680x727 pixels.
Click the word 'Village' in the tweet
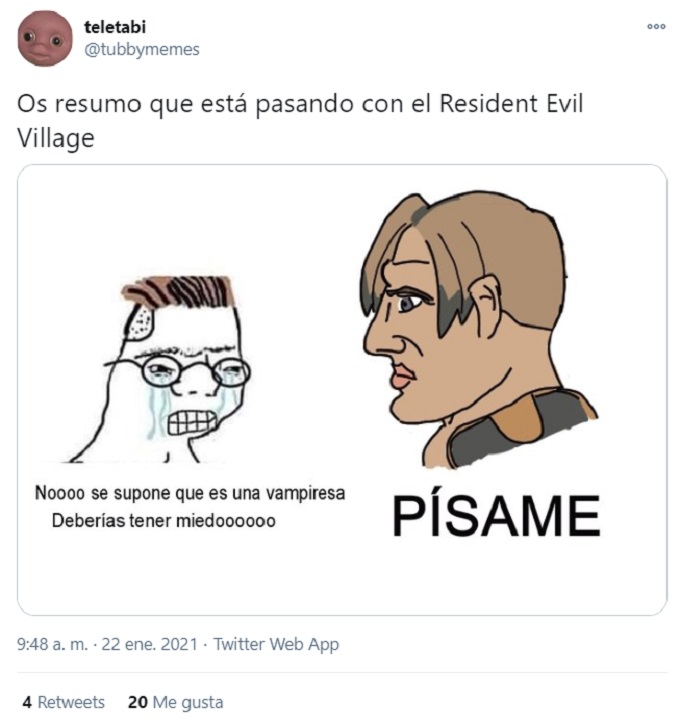[56, 138]
